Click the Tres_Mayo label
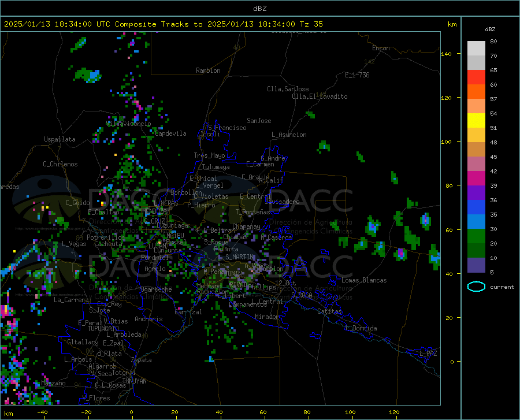The height and width of the screenshot is (420, 520). click(x=209, y=155)
